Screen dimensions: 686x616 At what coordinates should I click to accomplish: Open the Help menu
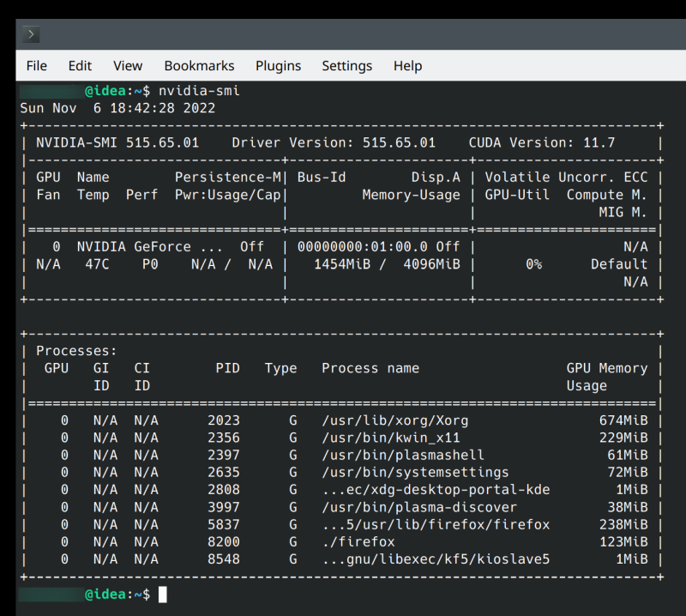click(x=407, y=66)
